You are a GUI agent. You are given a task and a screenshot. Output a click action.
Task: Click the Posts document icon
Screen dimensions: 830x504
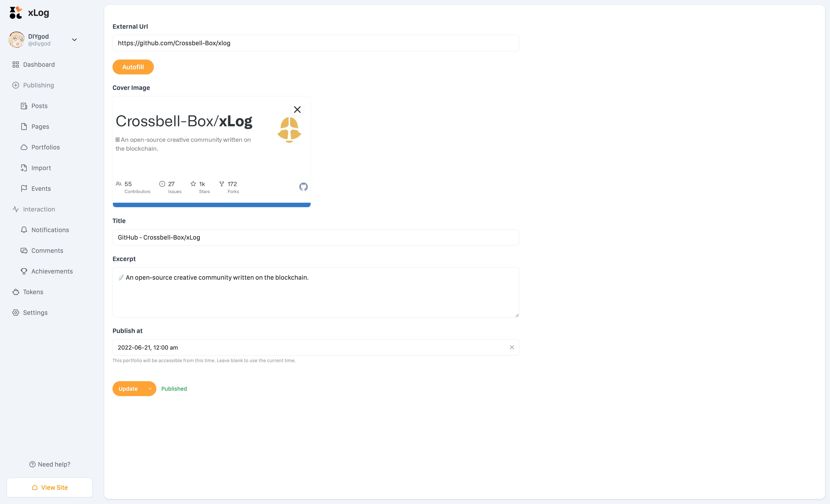(x=24, y=106)
